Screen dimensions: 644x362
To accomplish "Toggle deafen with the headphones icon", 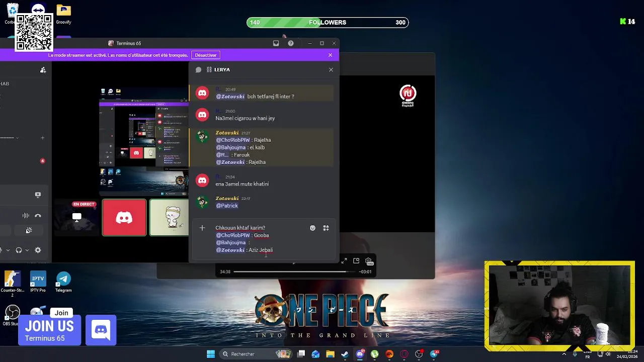I will pyautogui.click(x=19, y=250).
